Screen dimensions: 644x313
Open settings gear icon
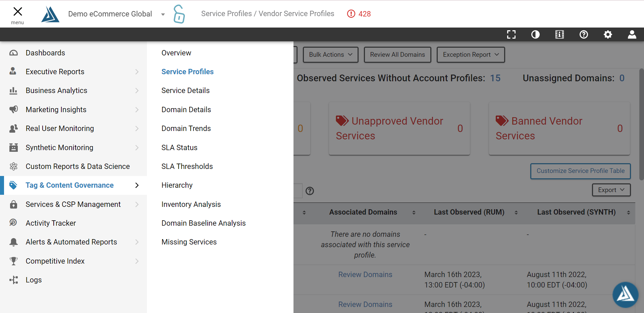pos(608,34)
